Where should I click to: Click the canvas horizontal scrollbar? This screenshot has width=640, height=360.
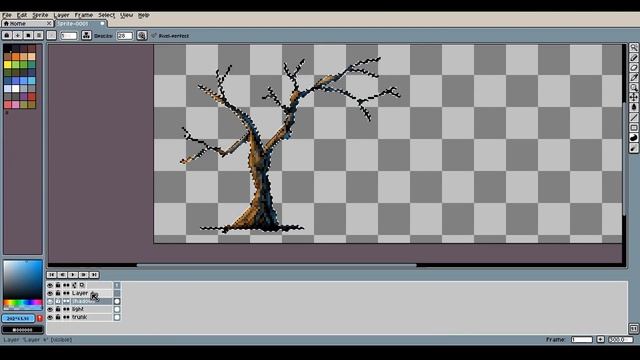[276, 265]
